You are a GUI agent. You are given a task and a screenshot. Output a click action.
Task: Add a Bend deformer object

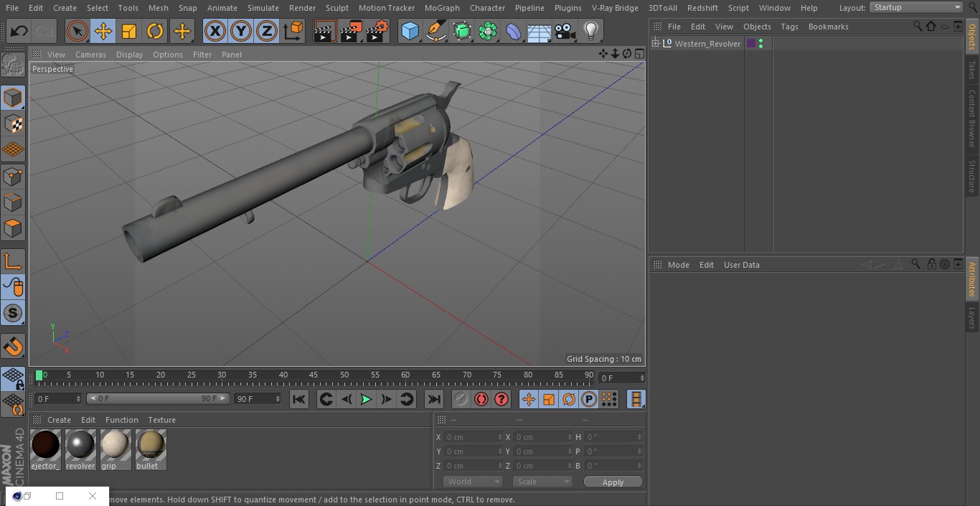[x=514, y=31]
